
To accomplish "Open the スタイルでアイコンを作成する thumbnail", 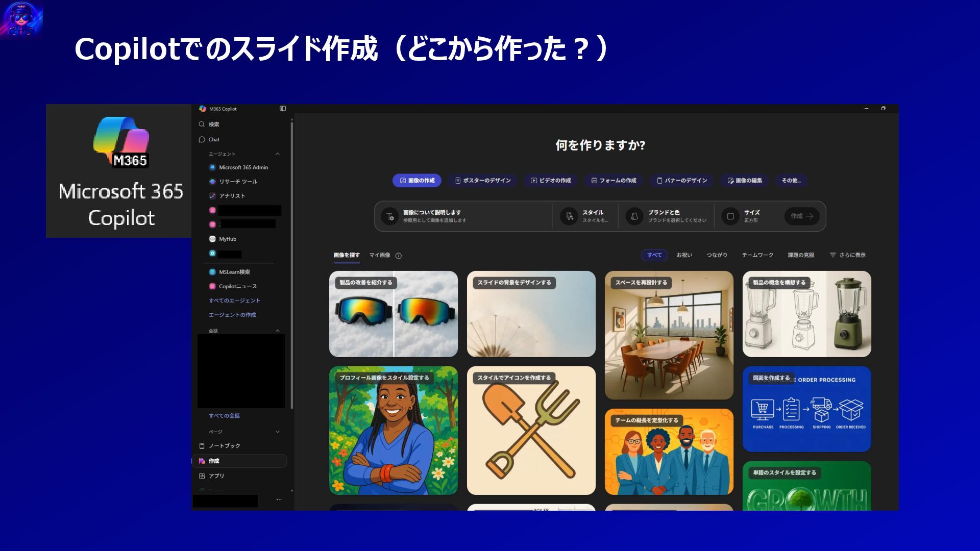I will [531, 430].
